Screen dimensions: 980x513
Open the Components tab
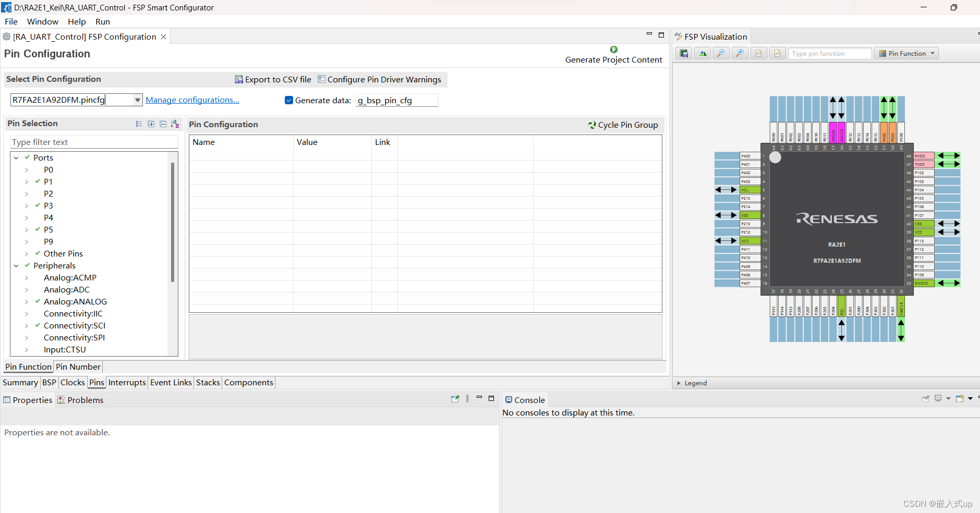pos(249,383)
